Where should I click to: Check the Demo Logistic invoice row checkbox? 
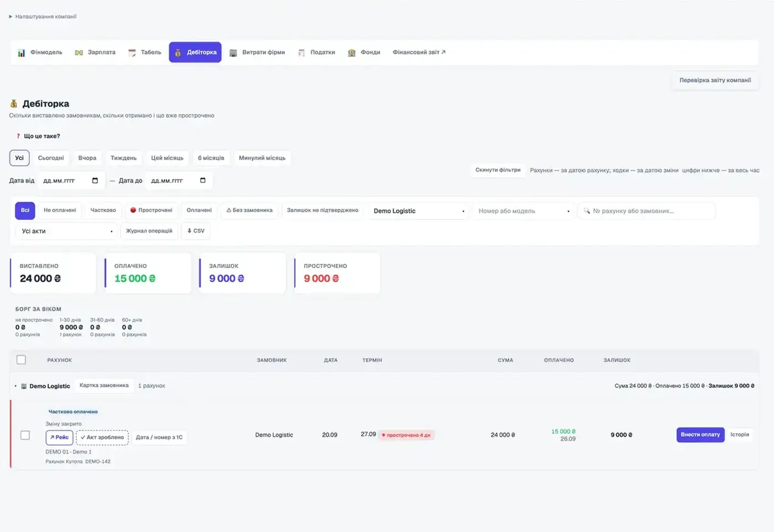pos(25,435)
